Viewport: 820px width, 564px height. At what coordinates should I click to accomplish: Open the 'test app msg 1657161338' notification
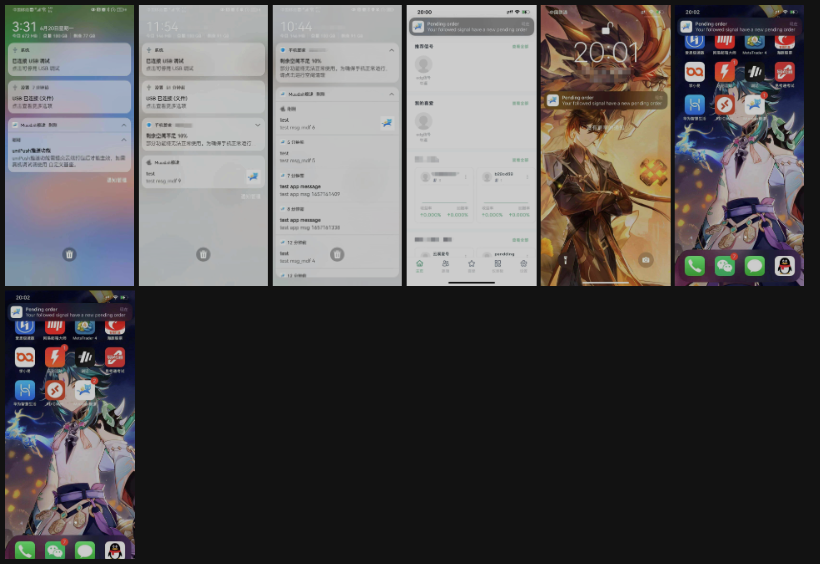point(337,219)
